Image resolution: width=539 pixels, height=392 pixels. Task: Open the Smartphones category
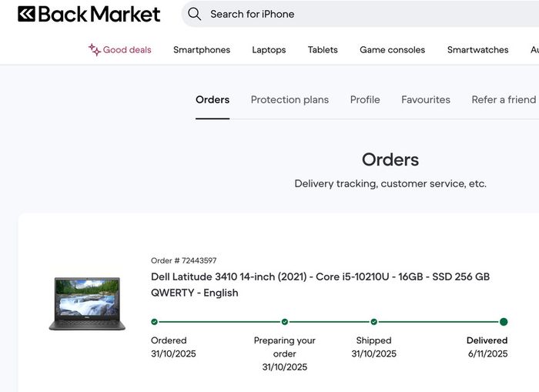202,50
